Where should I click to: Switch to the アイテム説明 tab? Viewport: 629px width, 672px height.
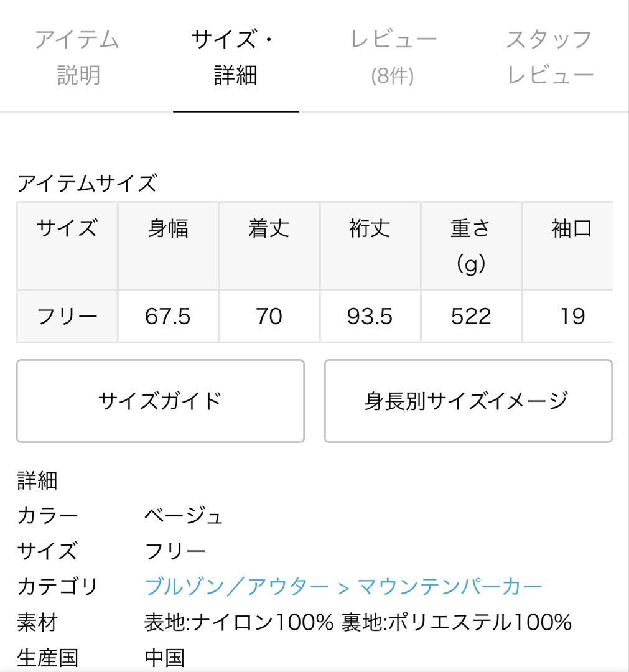pyautogui.click(x=77, y=57)
